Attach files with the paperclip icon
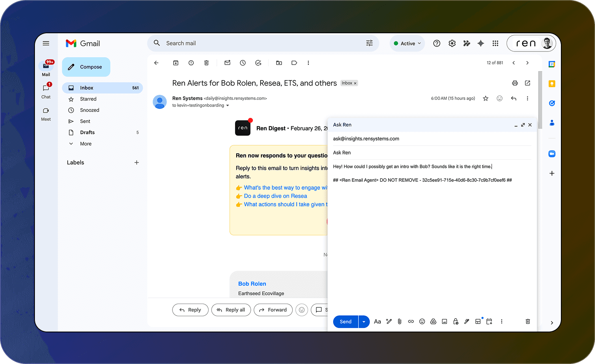This screenshot has height=364, width=595. pyautogui.click(x=400, y=321)
